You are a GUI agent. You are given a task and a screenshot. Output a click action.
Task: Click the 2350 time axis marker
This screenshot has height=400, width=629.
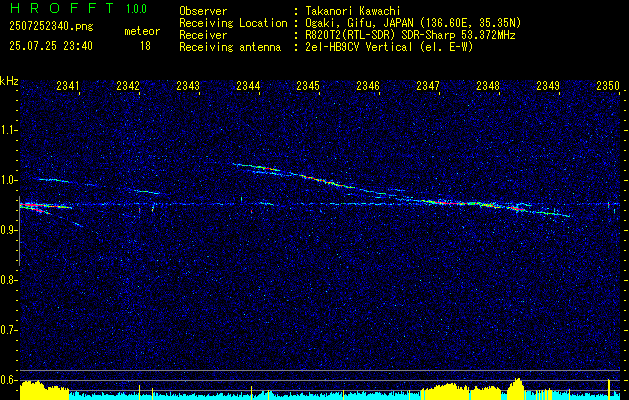coord(608,85)
